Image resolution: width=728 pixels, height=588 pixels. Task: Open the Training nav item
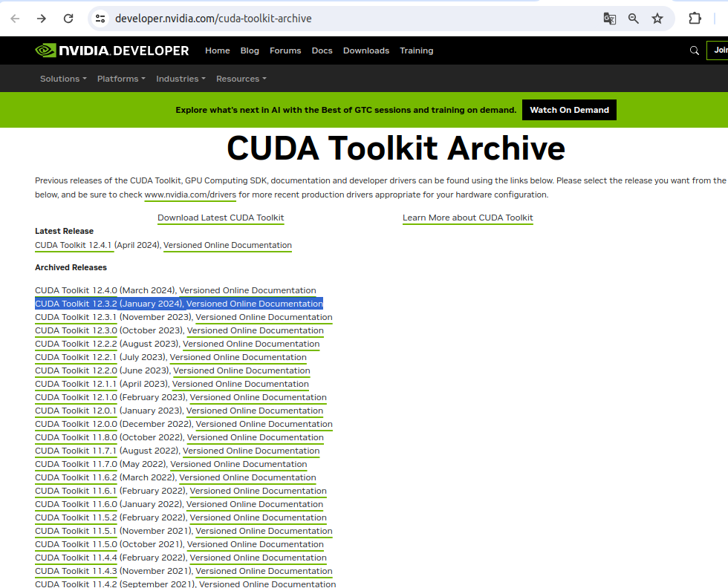[x=417, y=50]
